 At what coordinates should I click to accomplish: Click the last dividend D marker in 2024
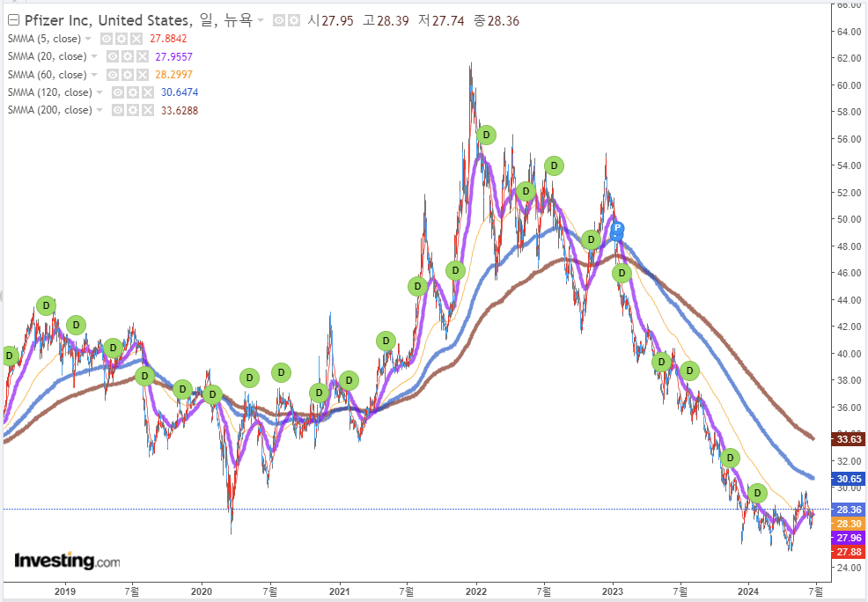pyautogui.click(x=757, y=493)
